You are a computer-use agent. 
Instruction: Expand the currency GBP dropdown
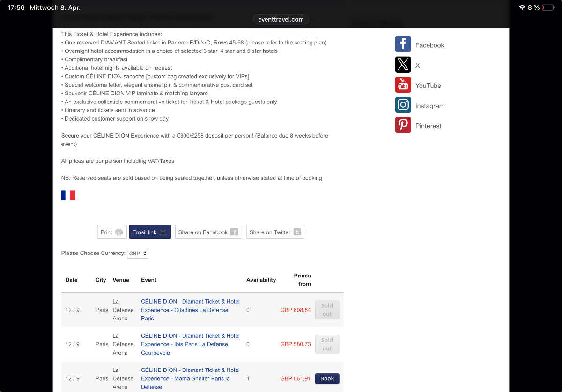coord(138,253)
